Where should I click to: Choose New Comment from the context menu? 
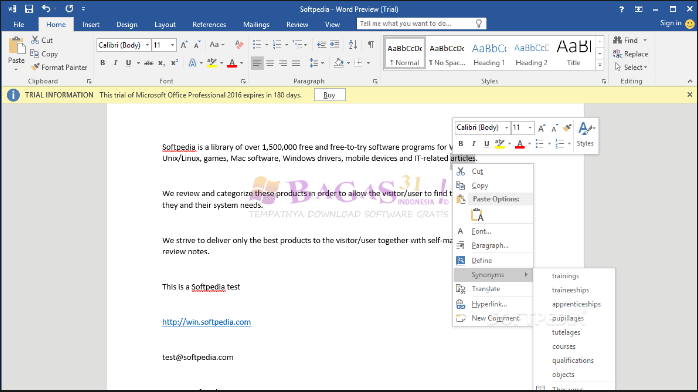pyautogui.click(x=493, y=318)
